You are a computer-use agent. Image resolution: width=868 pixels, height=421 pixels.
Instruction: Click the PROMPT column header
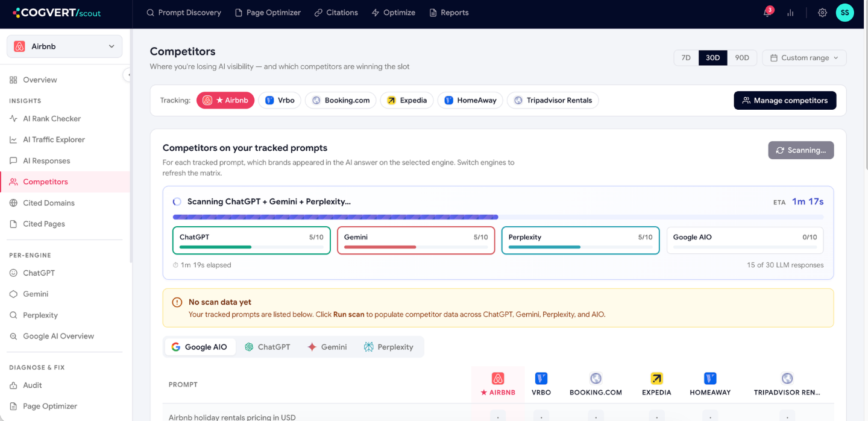pos(183,384)
